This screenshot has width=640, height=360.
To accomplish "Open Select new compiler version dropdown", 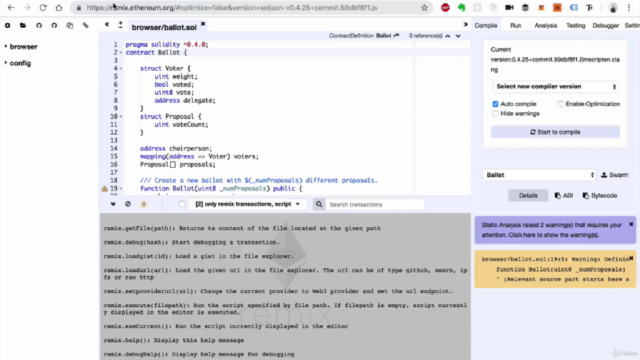I will pos(555,87).
